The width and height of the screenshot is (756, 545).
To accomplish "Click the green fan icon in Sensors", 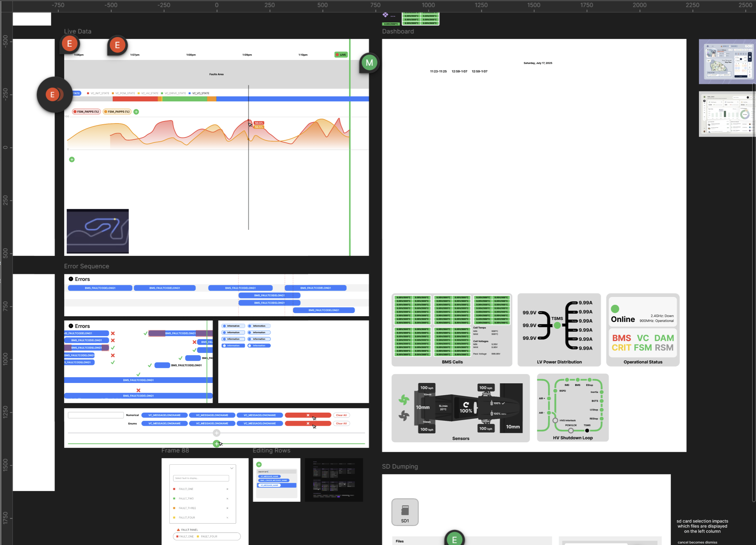I will click(x=404, y=400).
